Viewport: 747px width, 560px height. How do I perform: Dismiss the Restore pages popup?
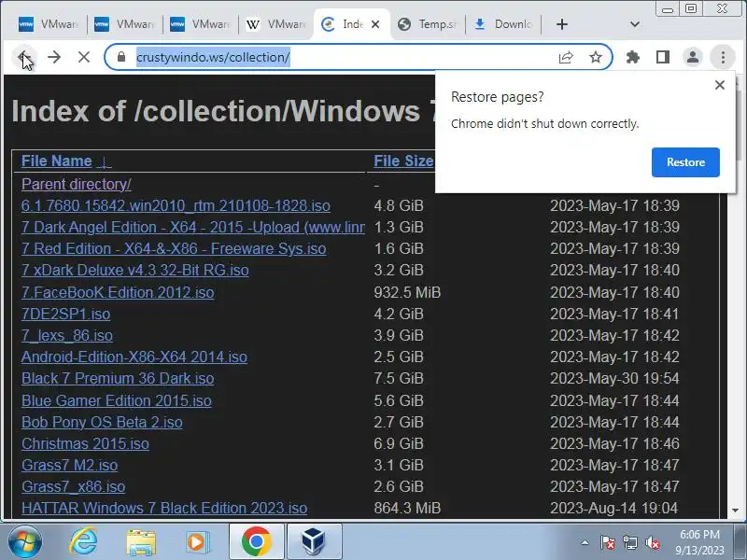(x=720, y=85)
